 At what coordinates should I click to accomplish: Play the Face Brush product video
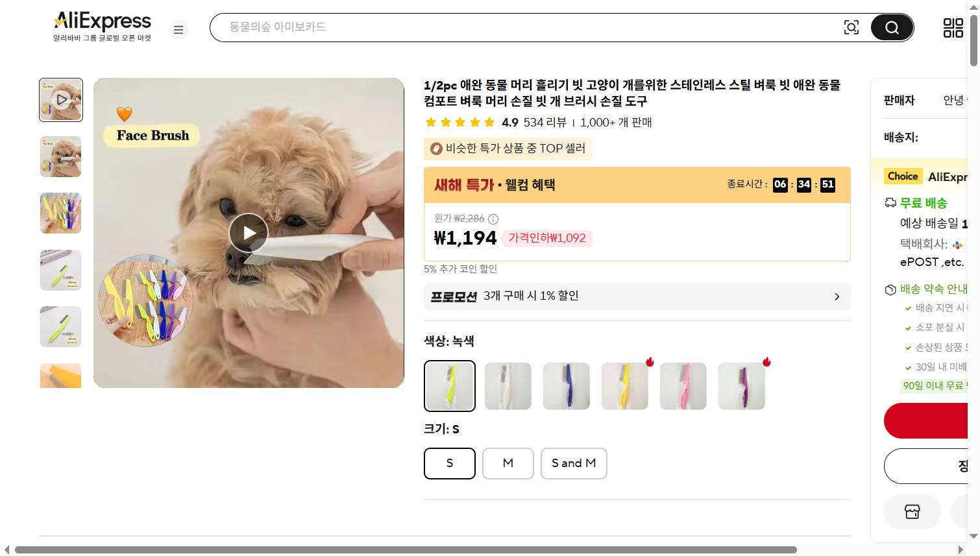(248, 232)
